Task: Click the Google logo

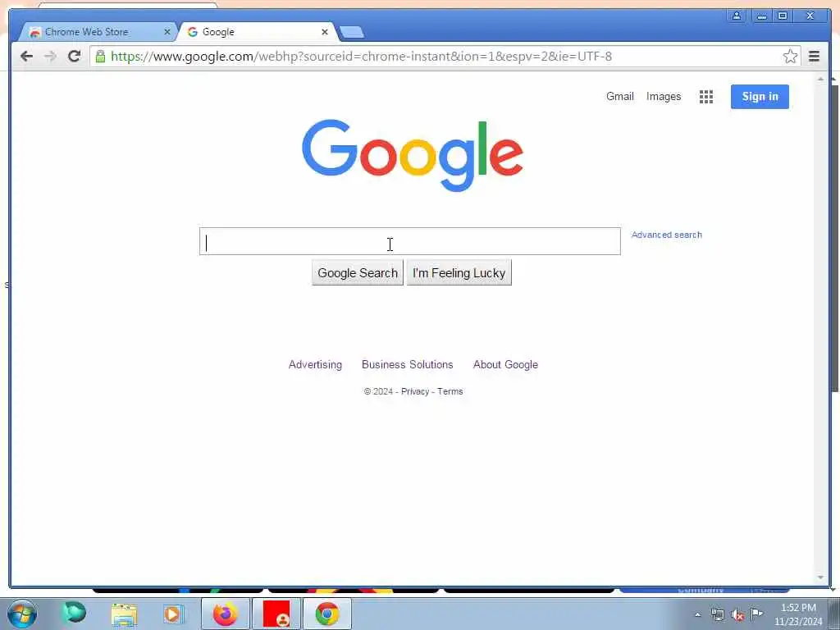Action: [413, 155]
